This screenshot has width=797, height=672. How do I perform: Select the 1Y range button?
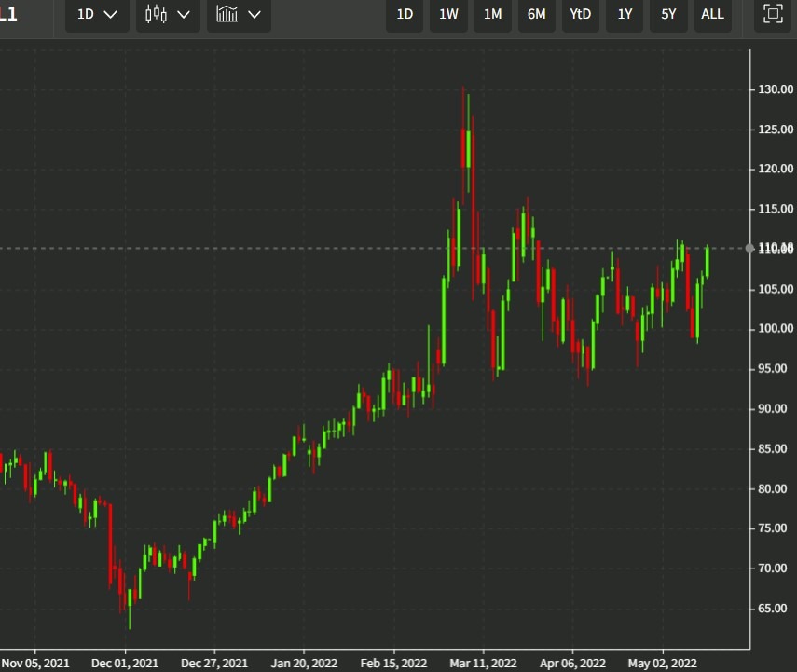(624, 14)
